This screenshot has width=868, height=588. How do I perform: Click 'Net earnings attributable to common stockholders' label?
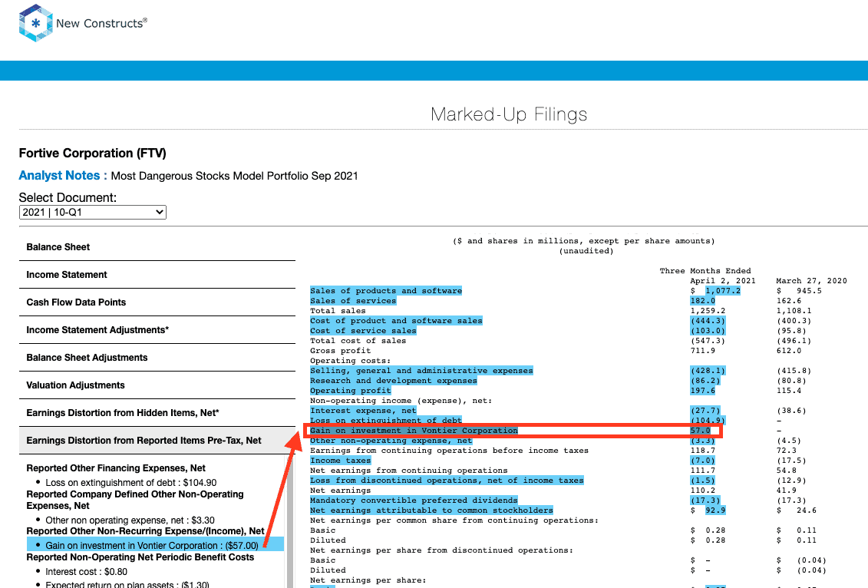click(x=432, y=510)
